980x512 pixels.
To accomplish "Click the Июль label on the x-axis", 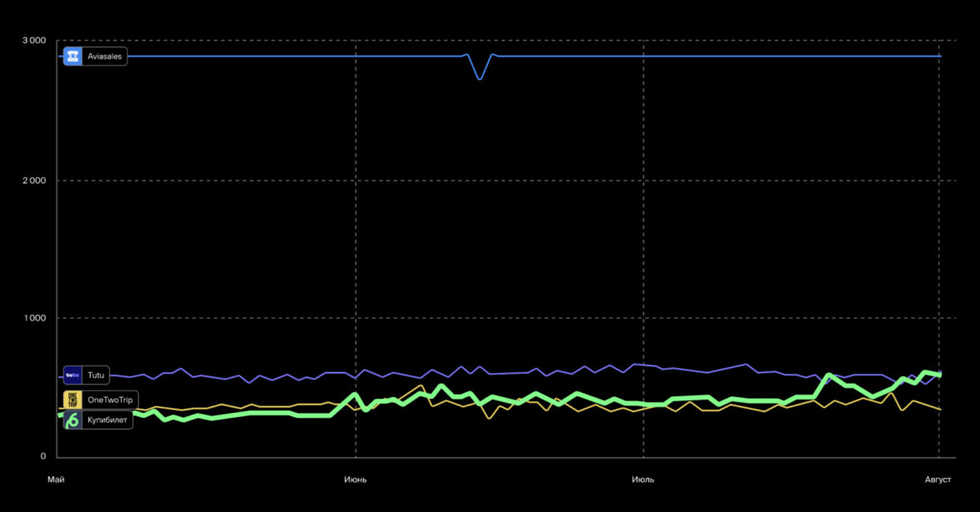I will click(642, 480).
